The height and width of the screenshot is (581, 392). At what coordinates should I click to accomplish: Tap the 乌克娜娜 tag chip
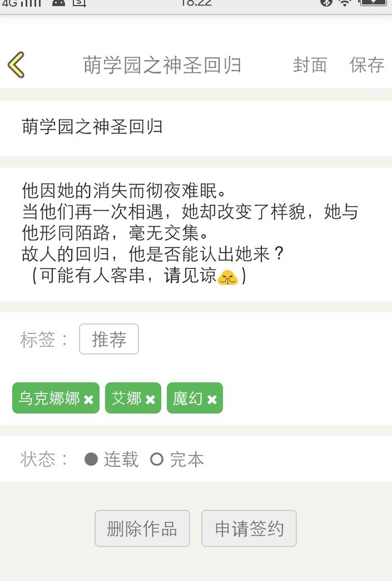tap(49, 398)
